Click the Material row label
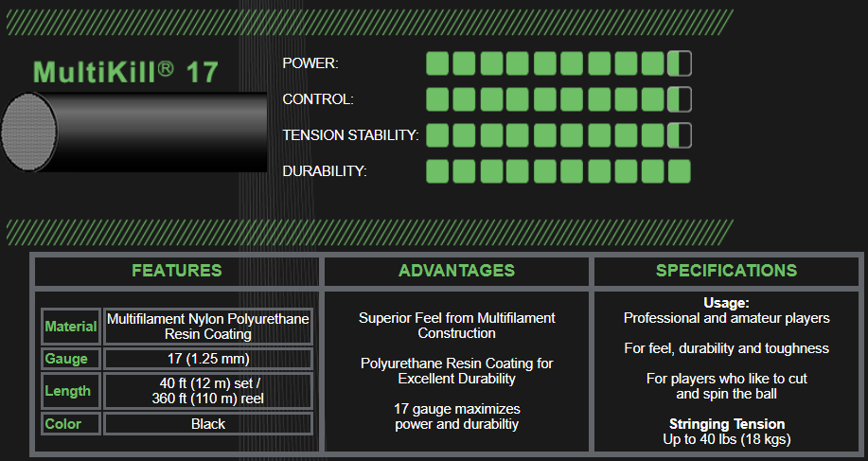This screenshot has height=461, width=868. coord(71,327)
